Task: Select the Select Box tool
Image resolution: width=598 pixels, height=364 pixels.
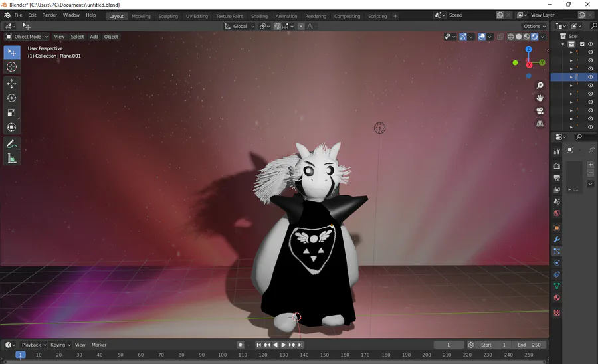Action: pyautogui.click(x=12, y=52)
